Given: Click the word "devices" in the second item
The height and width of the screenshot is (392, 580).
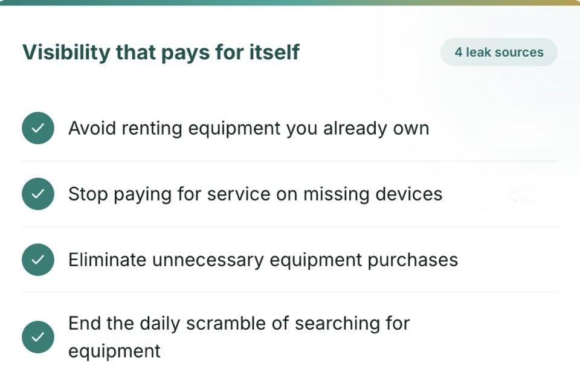Looking at the screenshot, I should coord(409,194).
